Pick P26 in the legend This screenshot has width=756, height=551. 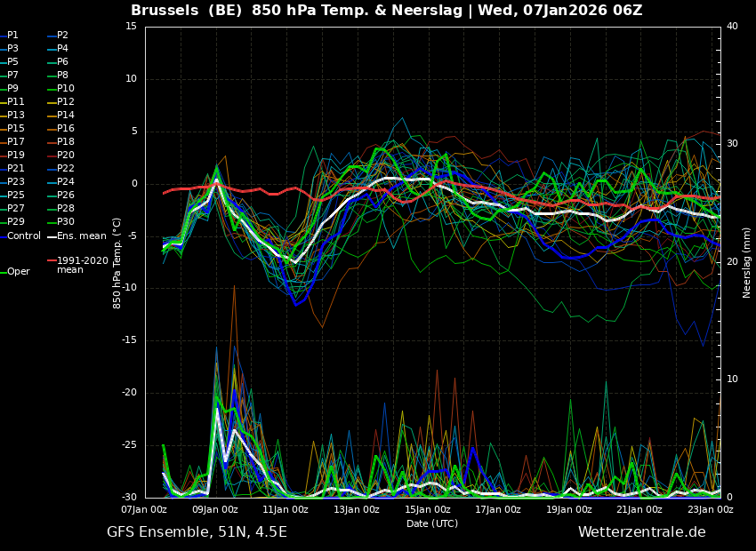(60, 195)
